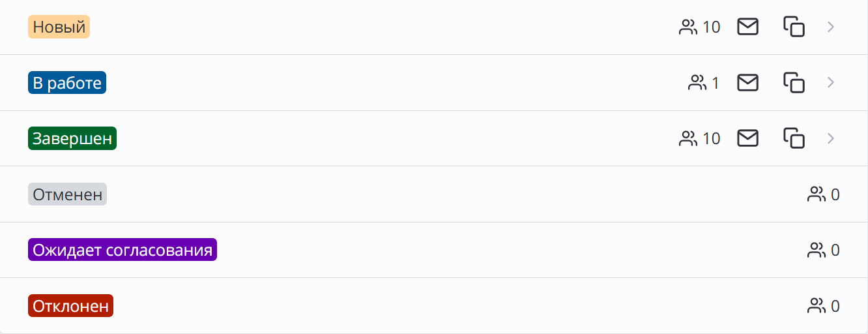The height and width of the screenshot is (334, 868).
Task: Click the users icon in the Новый row
Action: [688, 27]
